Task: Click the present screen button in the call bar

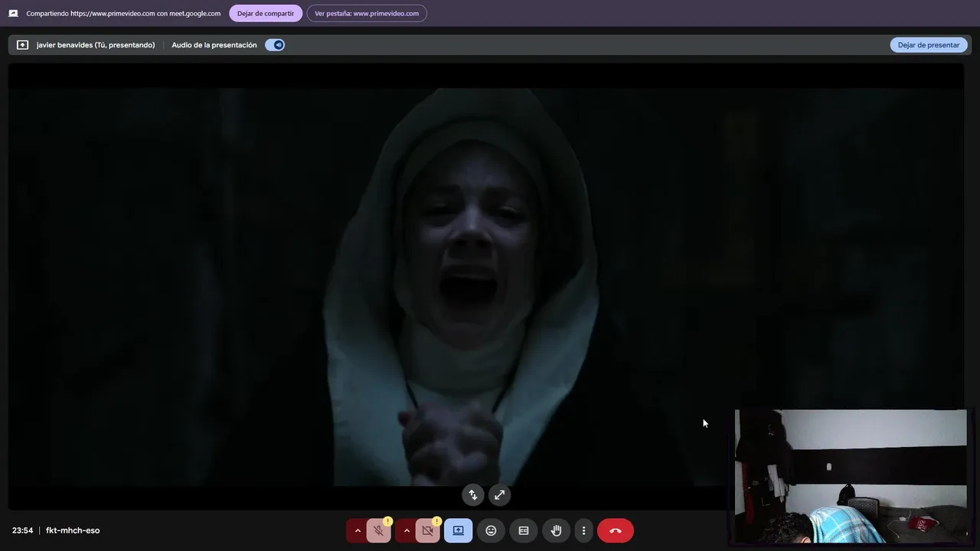Action: coord(459,530)
